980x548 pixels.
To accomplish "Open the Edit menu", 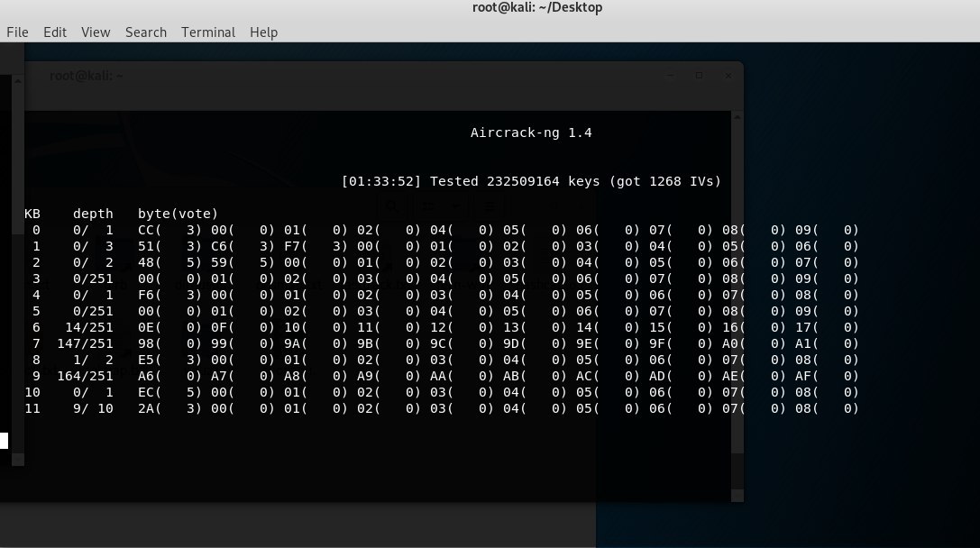I will coord(55,32).
